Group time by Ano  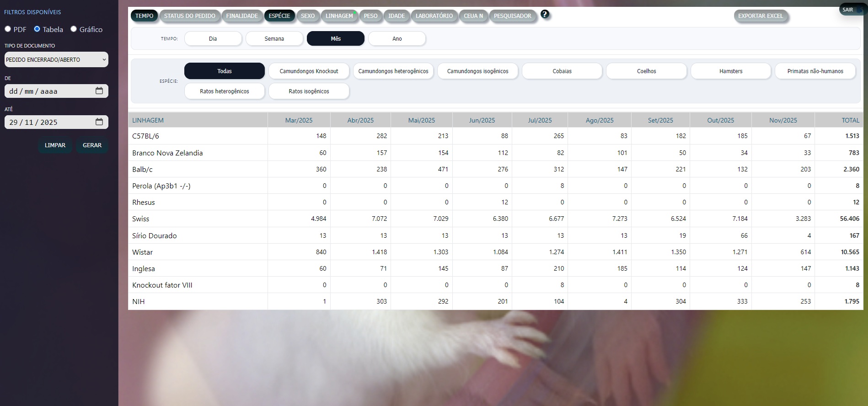point(397,39)
